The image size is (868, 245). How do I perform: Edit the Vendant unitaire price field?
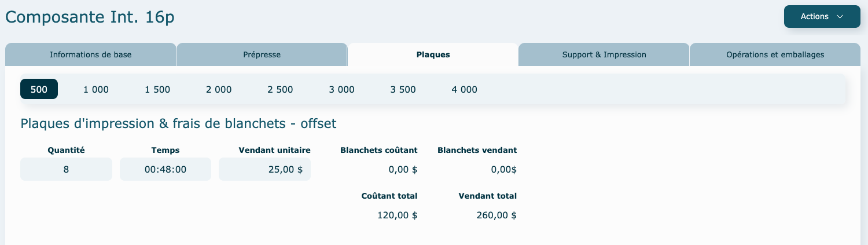click(264, 170)
